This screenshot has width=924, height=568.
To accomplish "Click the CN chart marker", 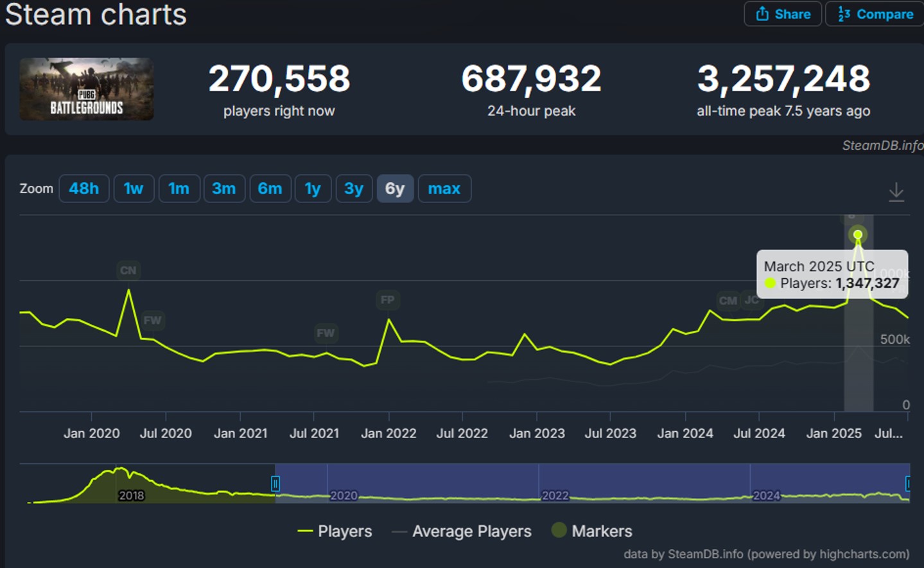I will (128, 271).
